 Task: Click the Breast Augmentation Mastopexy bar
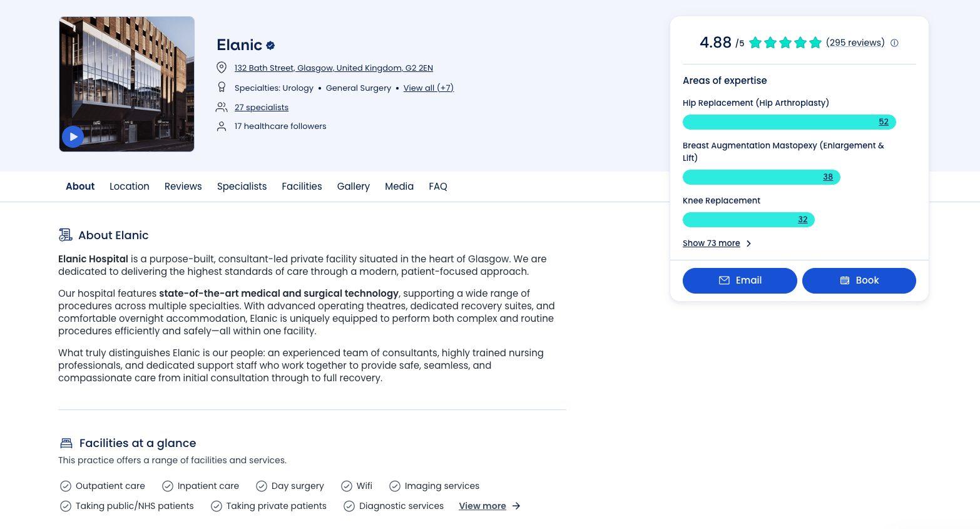tap(762, 177)
